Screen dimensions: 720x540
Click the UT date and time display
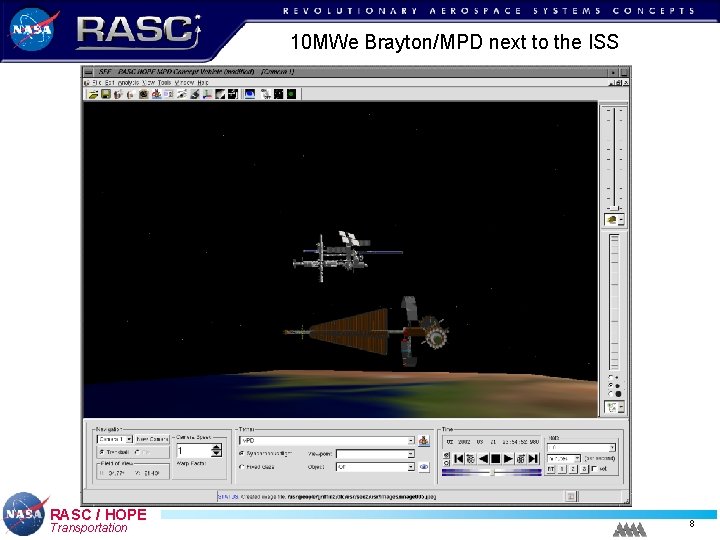[491, 442]
